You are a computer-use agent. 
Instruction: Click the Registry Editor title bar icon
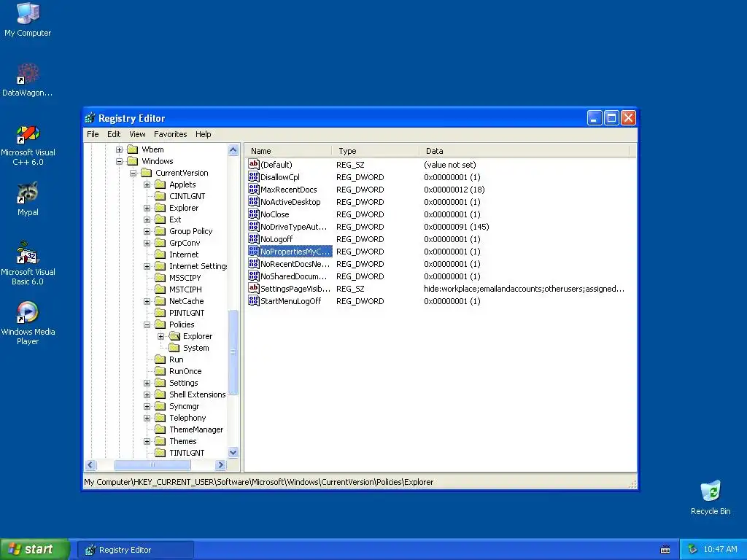(90, 118)
